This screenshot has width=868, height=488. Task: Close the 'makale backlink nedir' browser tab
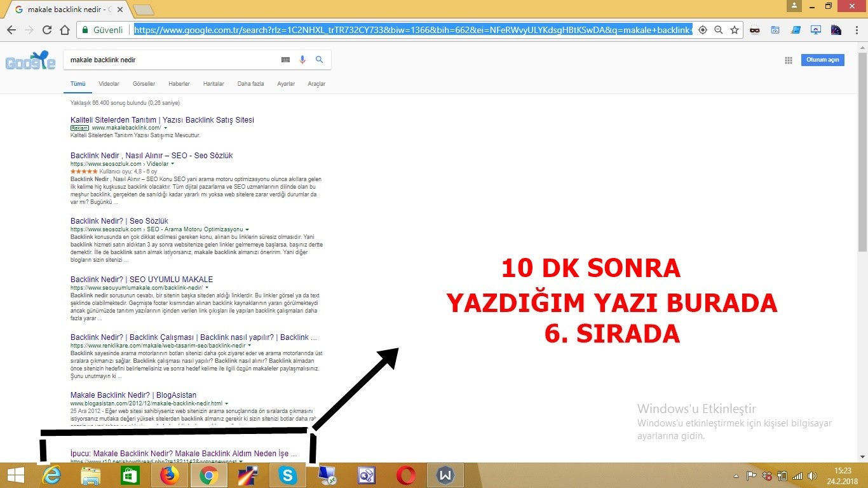pos(120,10)
